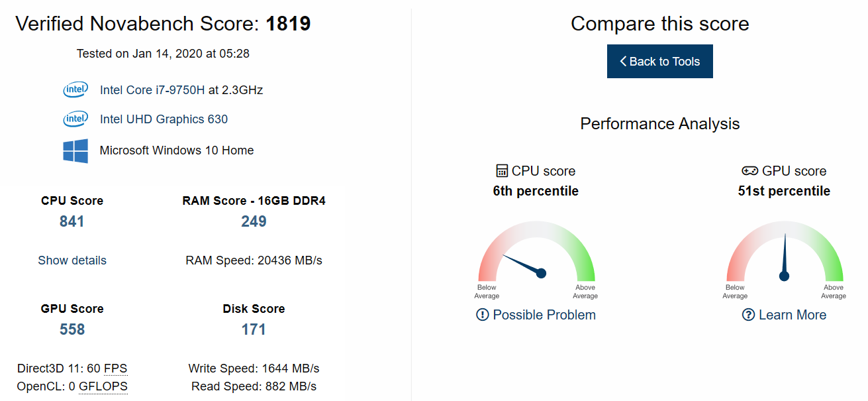Click the FPS abbreviation in Direct3D 11 line
Viewport: 868px width, 401px height.
coord(116,369)
